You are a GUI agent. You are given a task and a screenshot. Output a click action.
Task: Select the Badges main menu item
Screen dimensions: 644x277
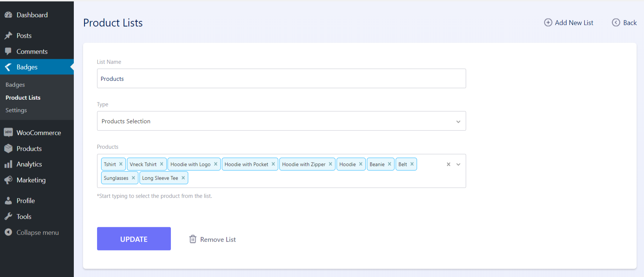(37, 67)
